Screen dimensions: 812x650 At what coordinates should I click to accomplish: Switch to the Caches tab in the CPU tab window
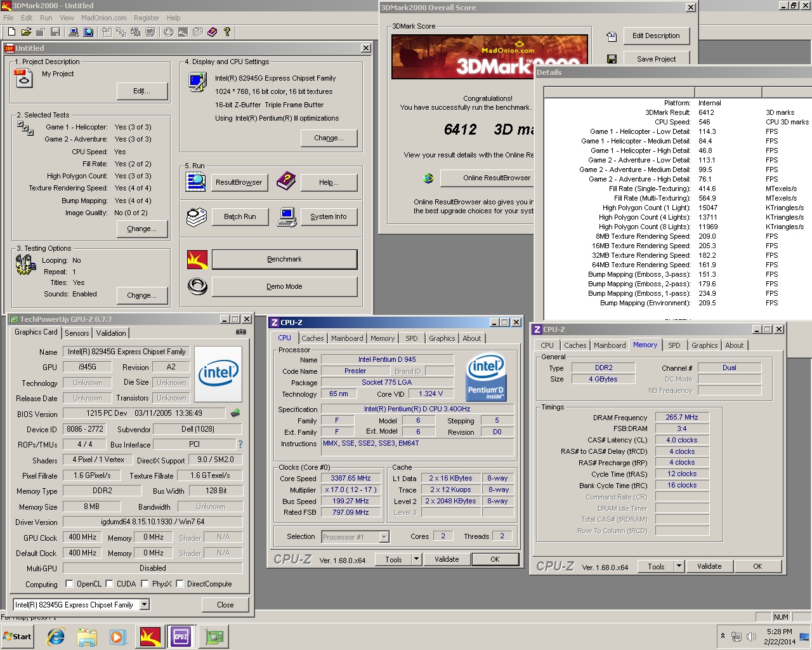[x=313, y=339]
